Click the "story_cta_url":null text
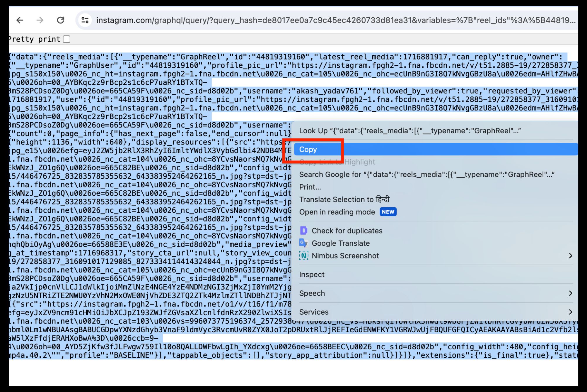This screenshot has height=392, width=587. tap(171, 253)
